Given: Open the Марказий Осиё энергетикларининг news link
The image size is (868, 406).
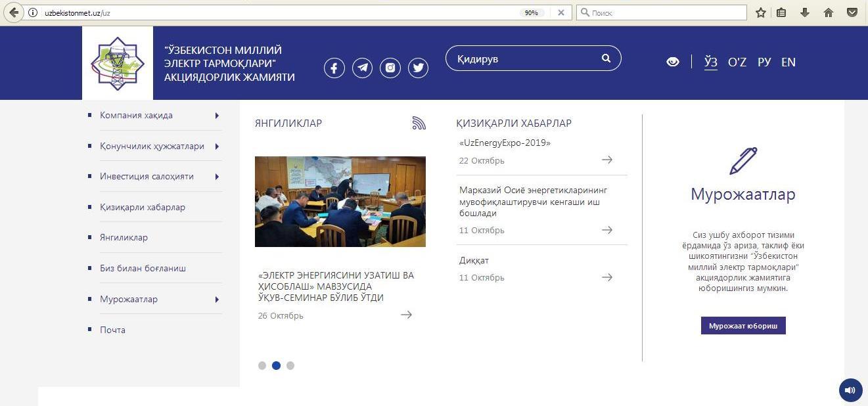Looking at the screenshot, I should 534,202.
